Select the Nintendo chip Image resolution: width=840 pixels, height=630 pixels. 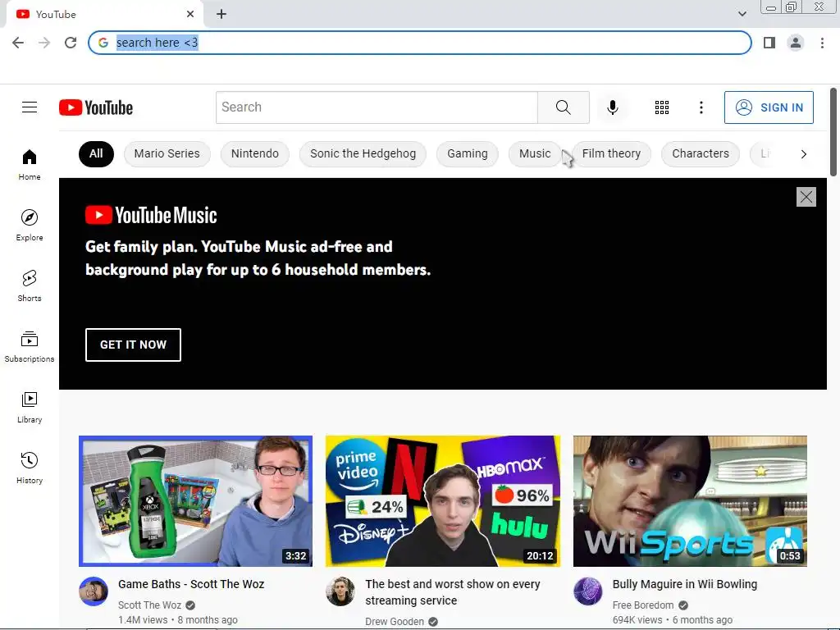click(x=255, y=153)
